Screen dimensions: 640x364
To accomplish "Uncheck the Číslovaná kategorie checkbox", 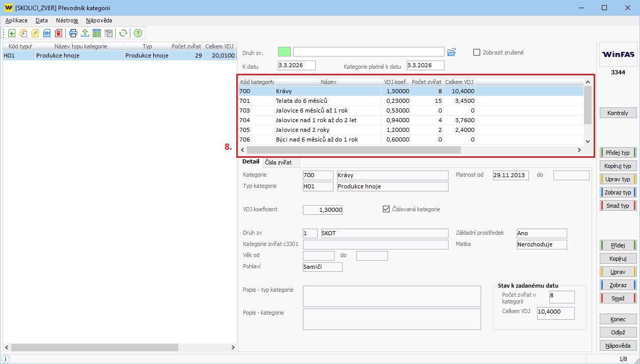I will (x=386, y=209).
